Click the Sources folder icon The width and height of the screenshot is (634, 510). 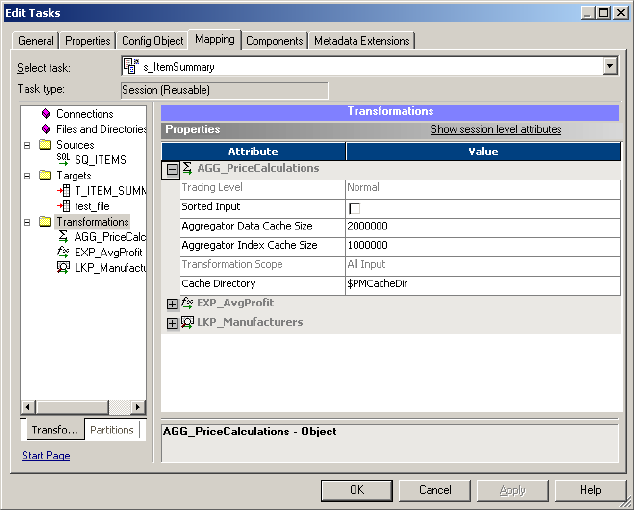45,144
